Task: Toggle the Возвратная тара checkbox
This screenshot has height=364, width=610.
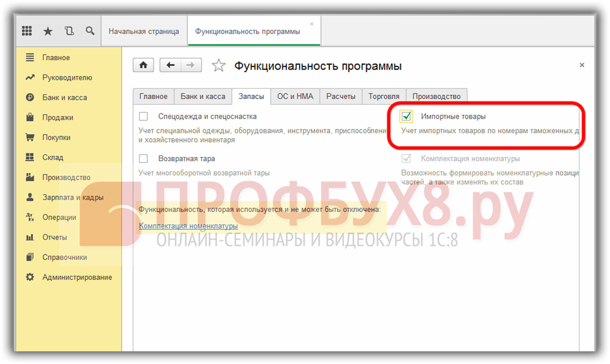Action: 143,159
